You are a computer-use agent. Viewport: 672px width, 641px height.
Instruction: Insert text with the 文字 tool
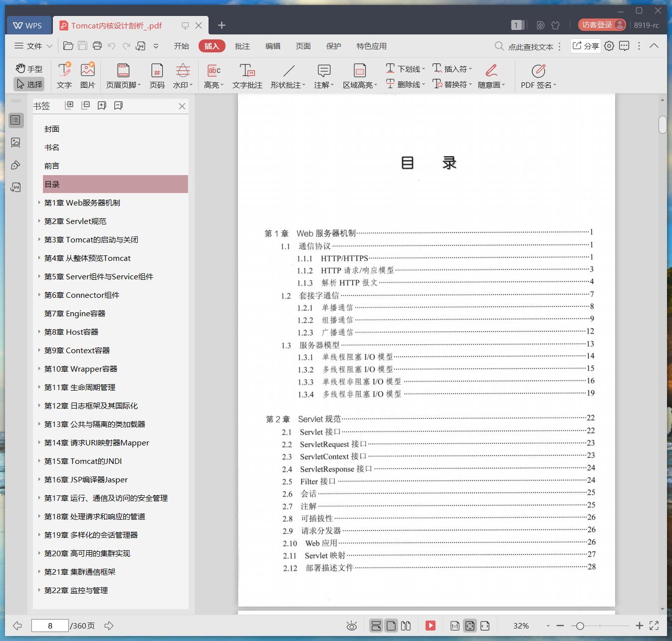(64, 76)
